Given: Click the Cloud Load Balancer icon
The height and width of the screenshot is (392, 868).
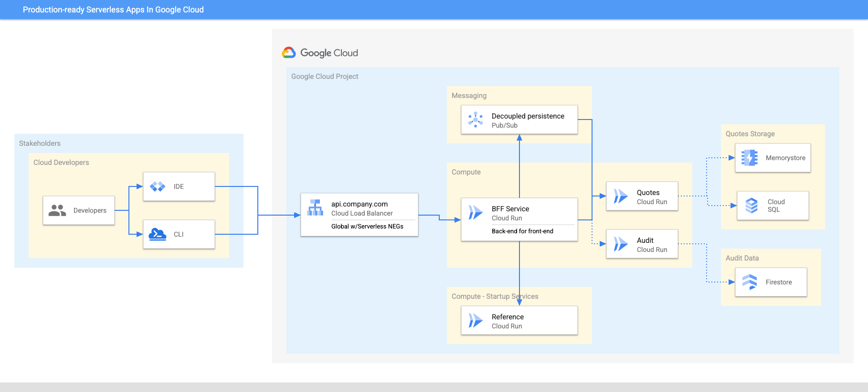Looking at the screenshot, I should [315, 207].
